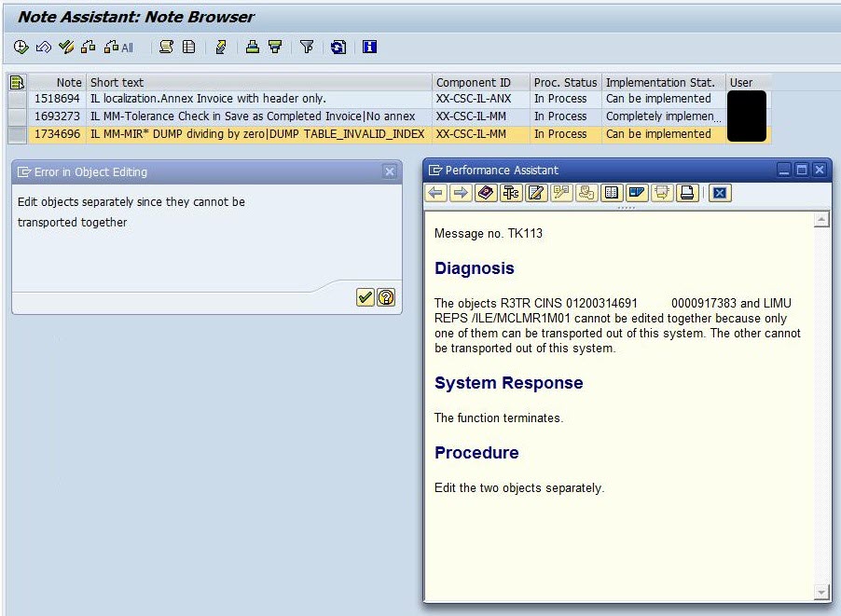Click the User column header
This screenshot has height=616, width=841.
pos(749,83)
